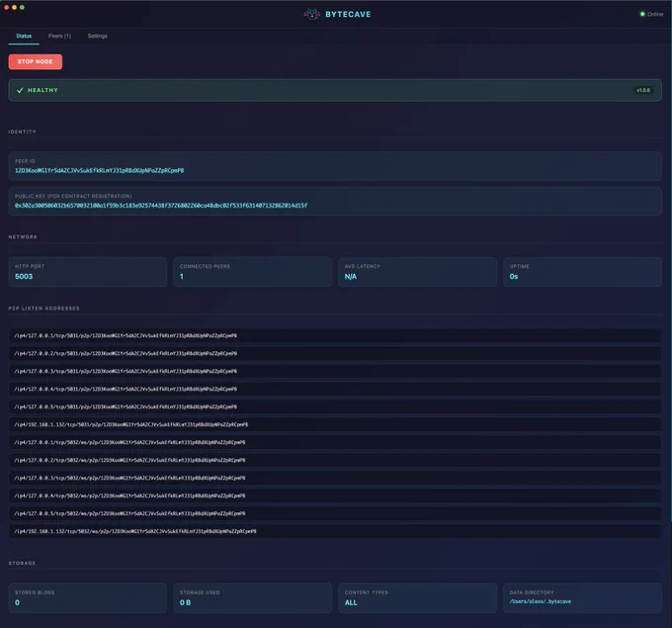Click the HTTP Port value 5003
The width and height of the screenshot is (672, 628).
point(24,277)
